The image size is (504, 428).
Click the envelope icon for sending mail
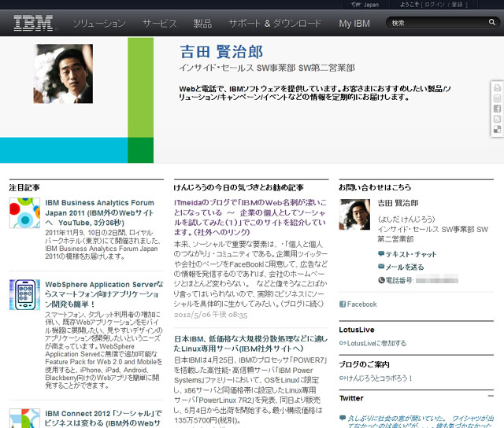[381, 266]
